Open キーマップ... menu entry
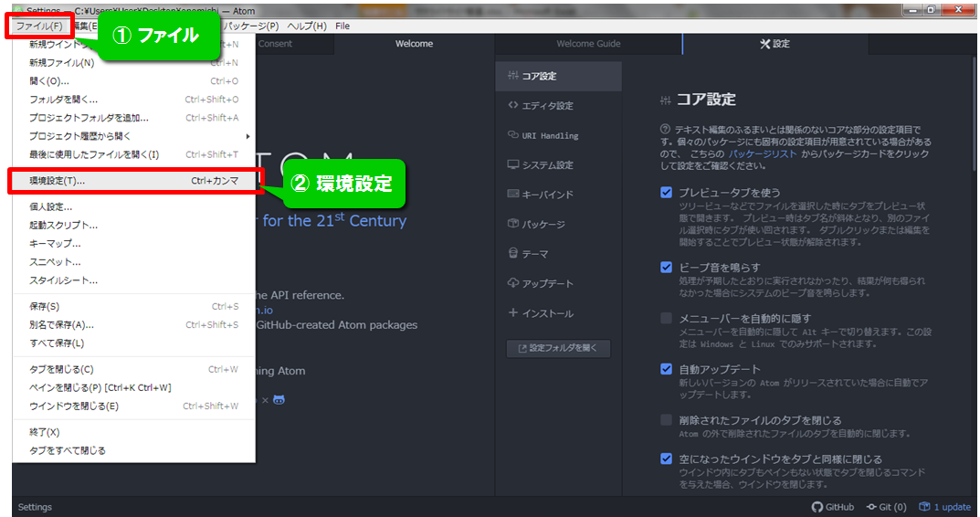This screenshot has height=517, width=980. (x=133, y=244)
